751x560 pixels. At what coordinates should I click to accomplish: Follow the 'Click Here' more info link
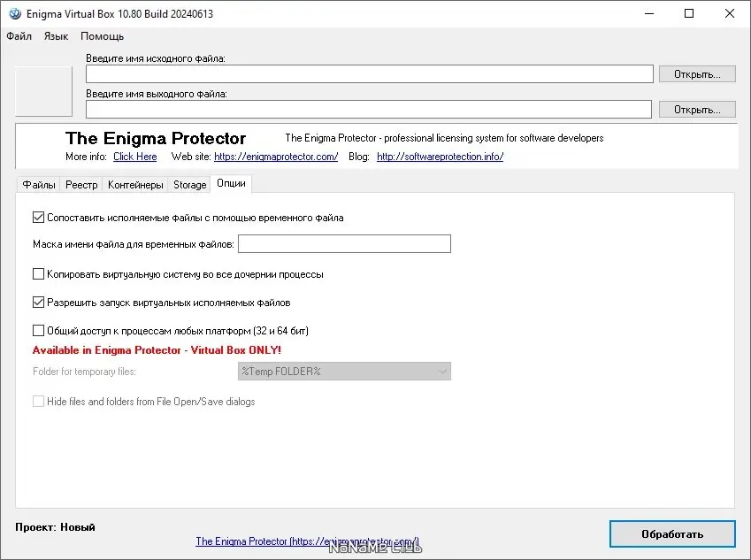[x=135, y=157]
